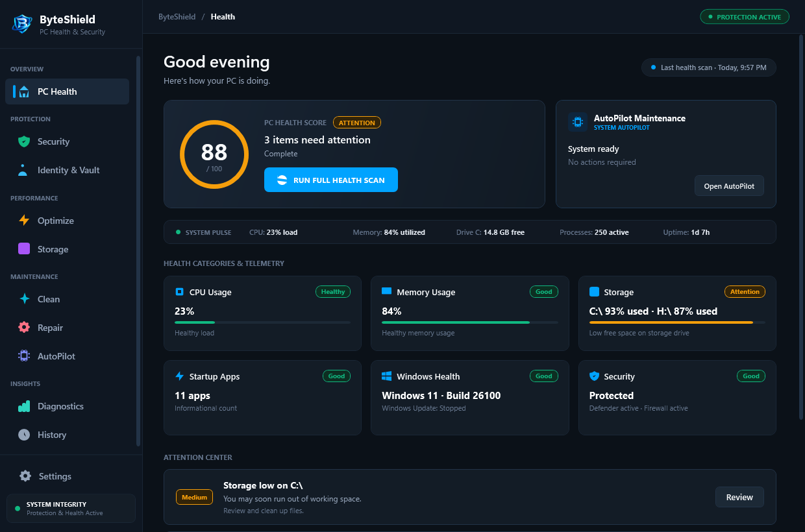Click the Healthy badge on CPU Usage card

click(x=333, y=292)
